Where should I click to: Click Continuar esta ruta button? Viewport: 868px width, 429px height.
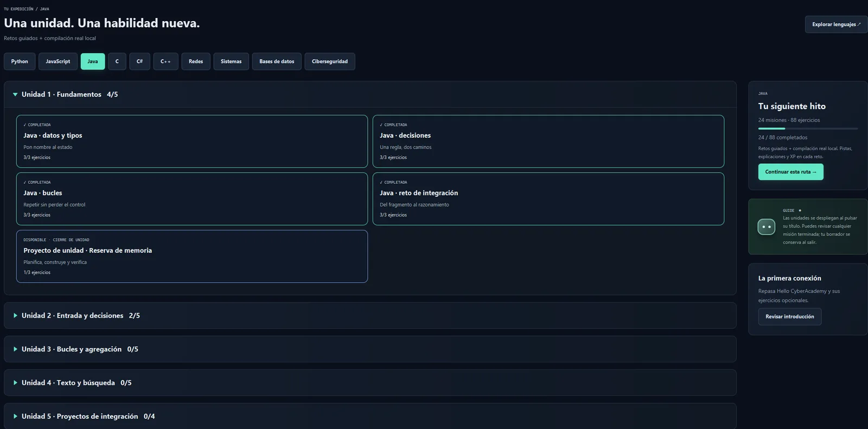click(x=790, y=172)
